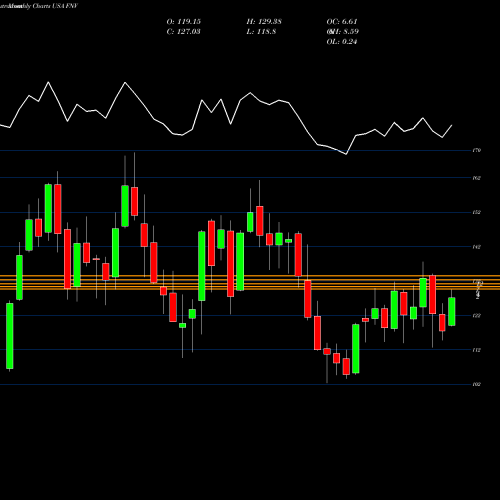Click the 162 price axis label
The image size is (500, 500).
(x=477, y=178)
